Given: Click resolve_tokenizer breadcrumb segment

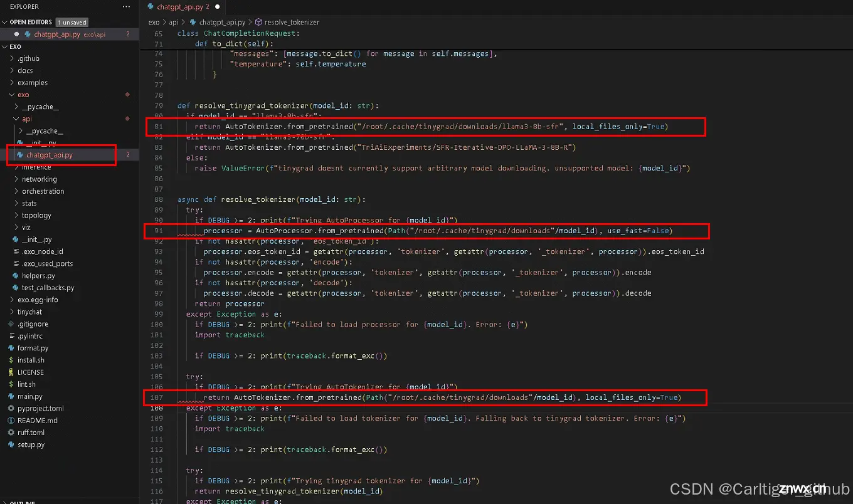Looking at the screenshot, I should pos(292,22).
